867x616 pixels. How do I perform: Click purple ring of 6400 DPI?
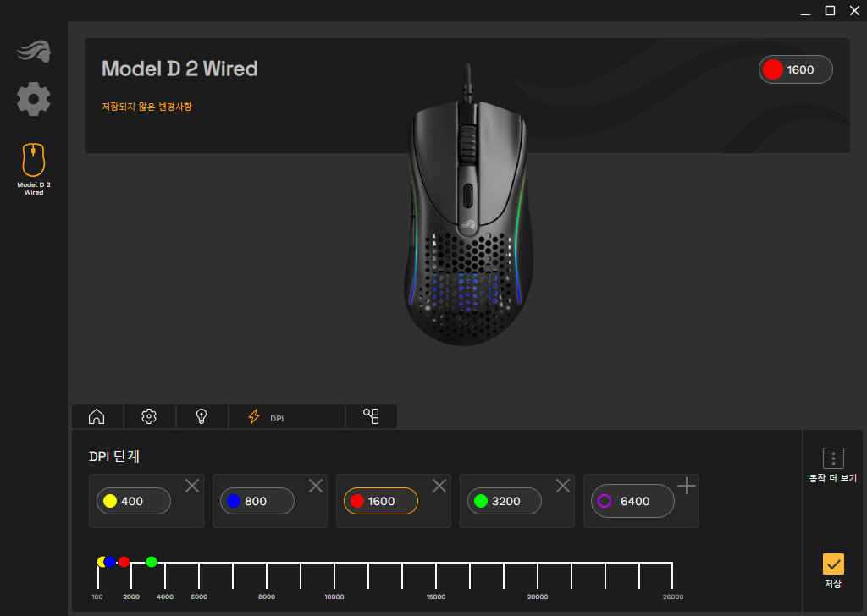point(605,501)
